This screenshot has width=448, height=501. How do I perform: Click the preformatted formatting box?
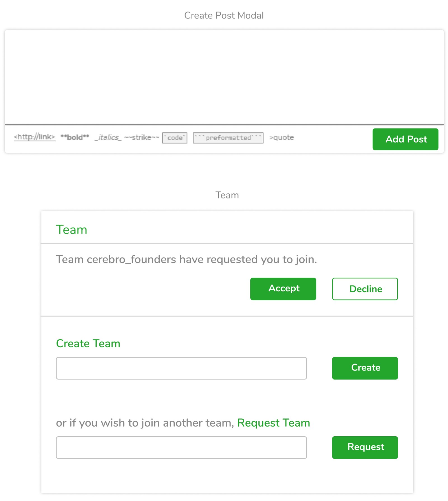click(228, 138)
